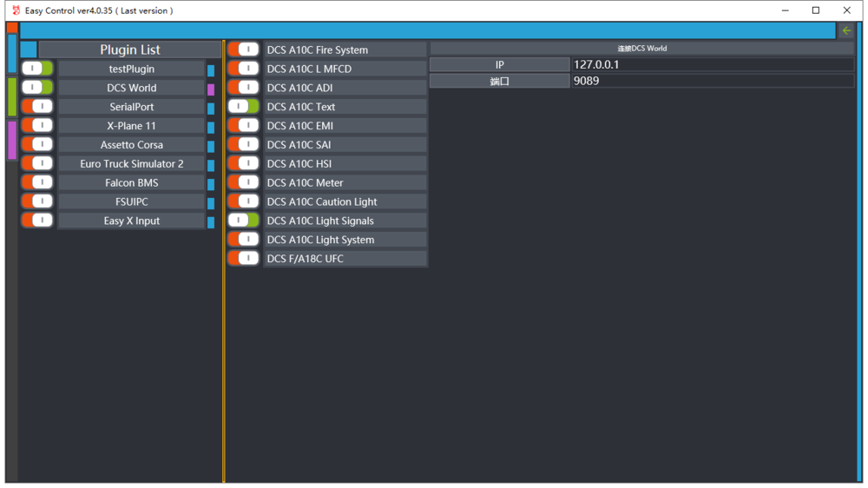
Task: Select the blue sidebar tab
Action: pos(11,54)
